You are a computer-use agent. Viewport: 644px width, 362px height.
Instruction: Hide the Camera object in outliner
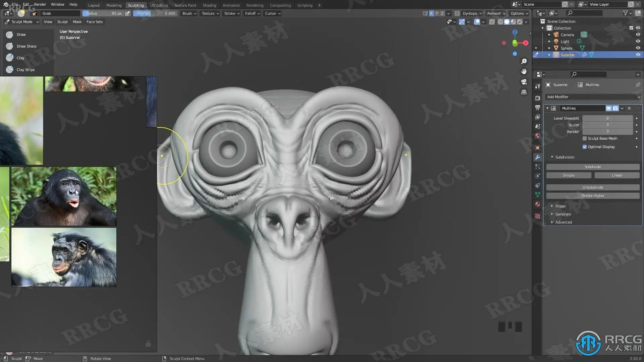pyautogui.click(x=638, y=35)
